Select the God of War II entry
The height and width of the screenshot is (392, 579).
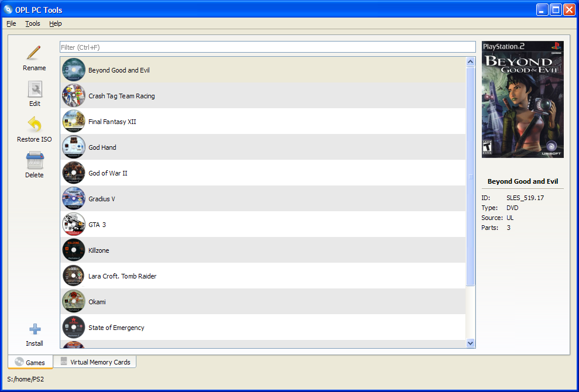pos(263,173)
